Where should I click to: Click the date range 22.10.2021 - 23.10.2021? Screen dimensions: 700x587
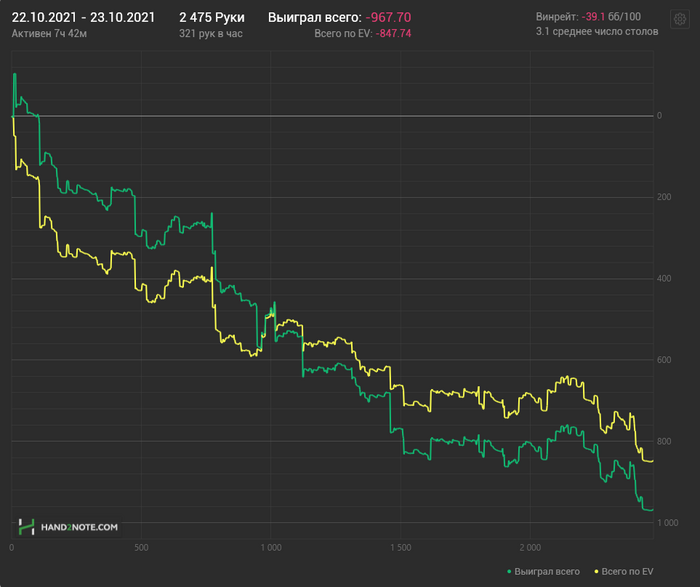pos(83,17)
